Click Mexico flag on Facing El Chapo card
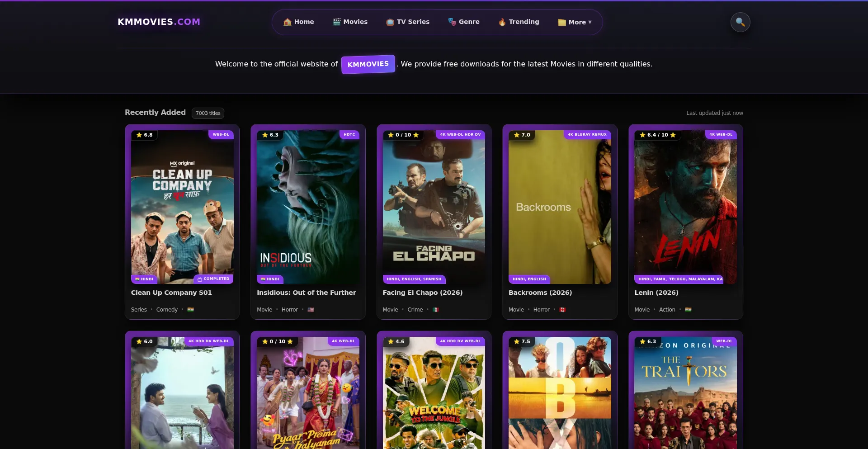Image resolution: width=868 pixels, height=449 pixels. point(435,310)
